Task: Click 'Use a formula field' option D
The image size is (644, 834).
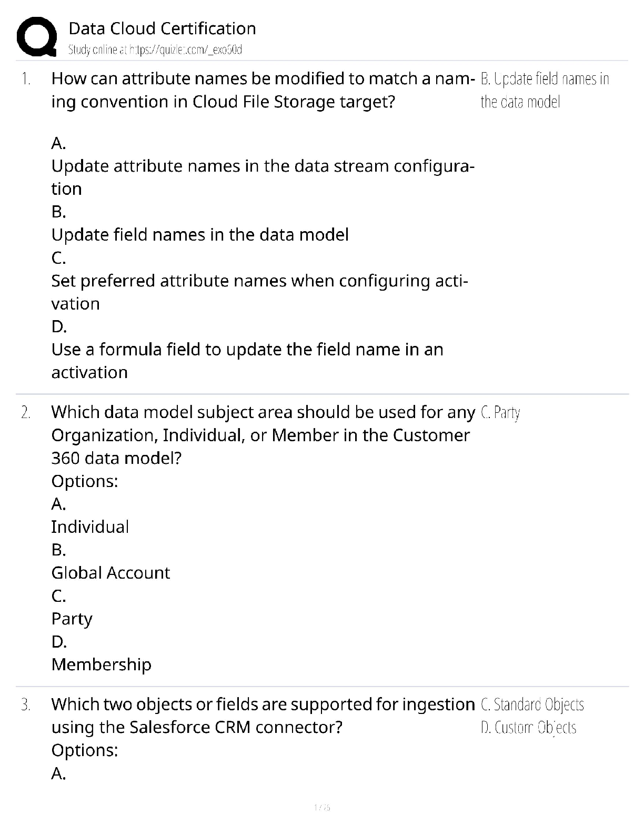Action: [x=247, y=350]
